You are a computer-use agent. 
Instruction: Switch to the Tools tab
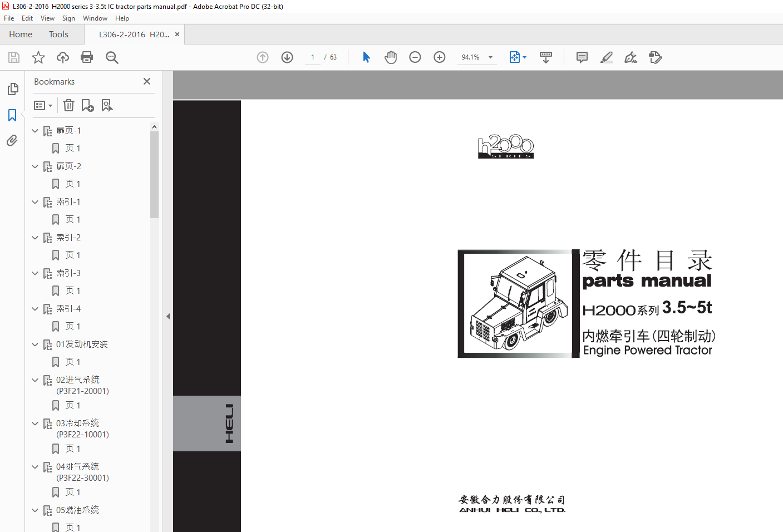coord(58,35)
